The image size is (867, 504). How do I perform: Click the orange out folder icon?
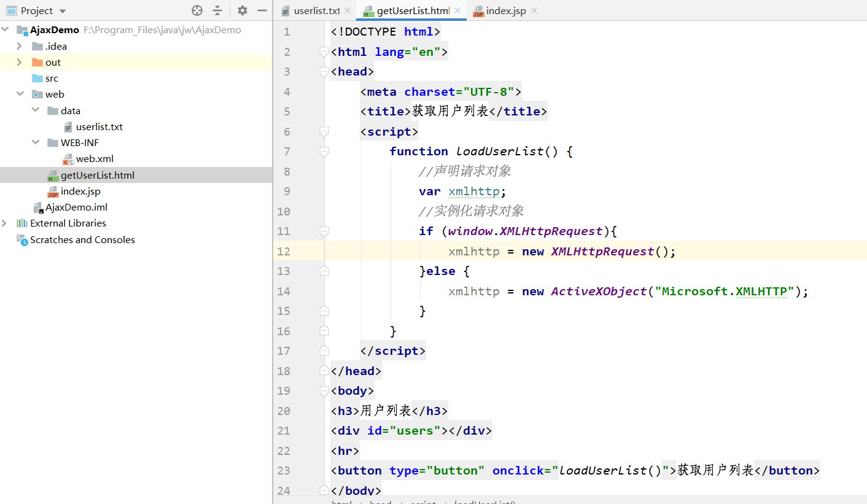pos(37,62)
